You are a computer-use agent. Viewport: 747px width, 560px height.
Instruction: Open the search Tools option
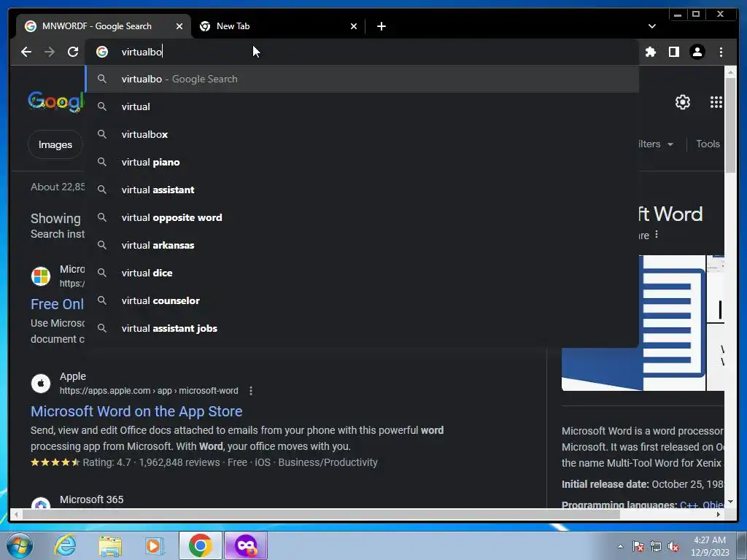pos(708,144)
